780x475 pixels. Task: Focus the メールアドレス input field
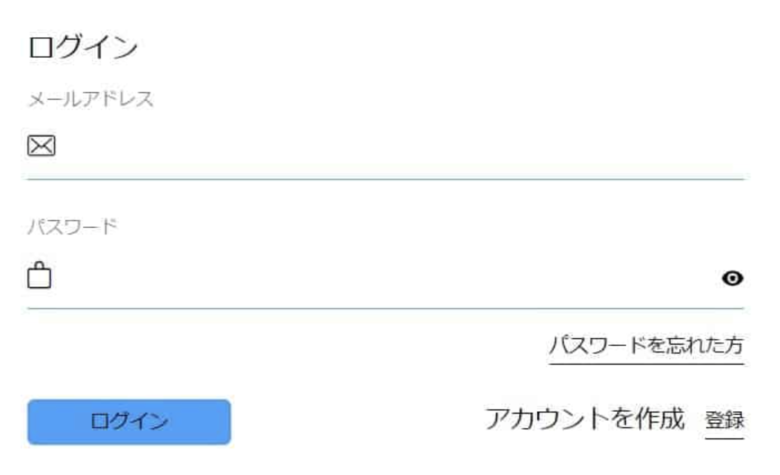click(x=386, y=146)
